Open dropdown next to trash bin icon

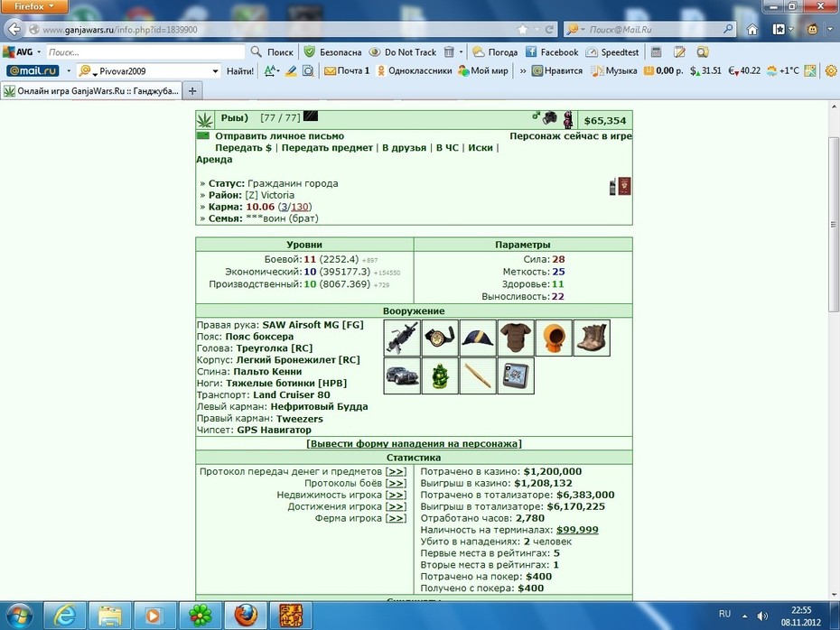[461, 52]
